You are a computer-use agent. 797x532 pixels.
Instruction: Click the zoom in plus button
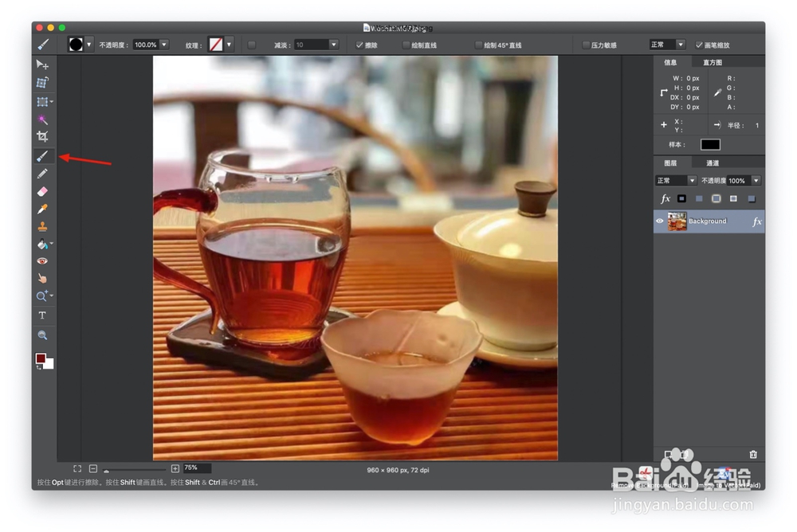coord(175,468)
